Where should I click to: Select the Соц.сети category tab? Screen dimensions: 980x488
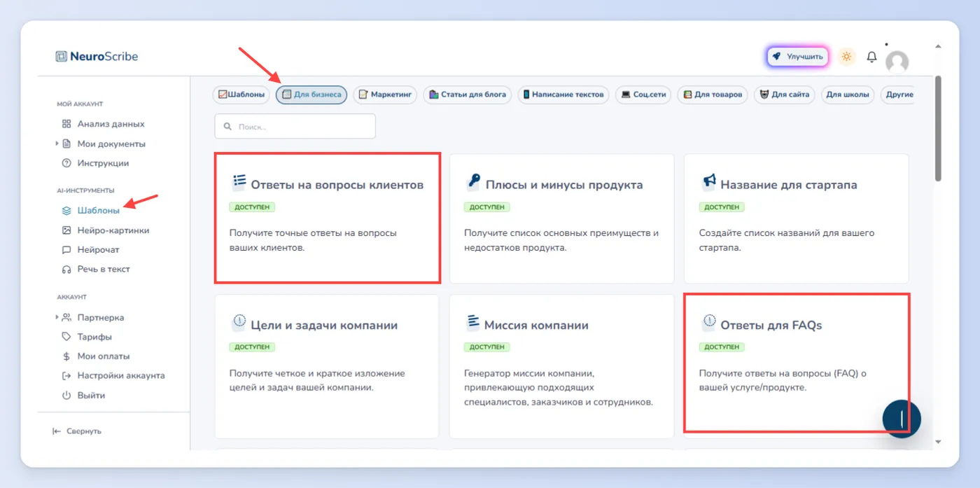[x=643, y=95]
